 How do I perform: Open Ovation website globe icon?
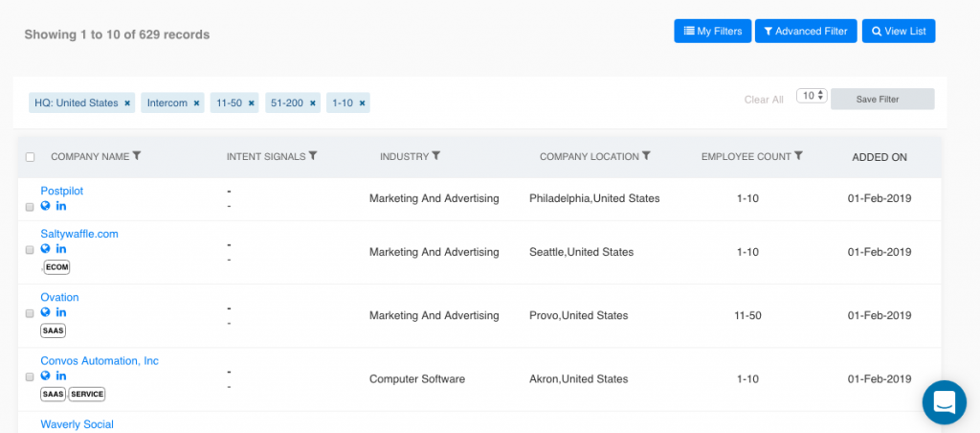(45, 312)
